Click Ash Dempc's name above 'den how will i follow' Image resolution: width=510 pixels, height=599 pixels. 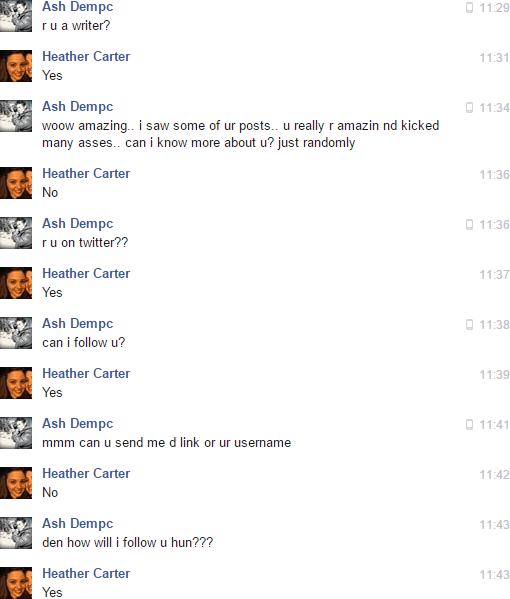click(78, 524)
